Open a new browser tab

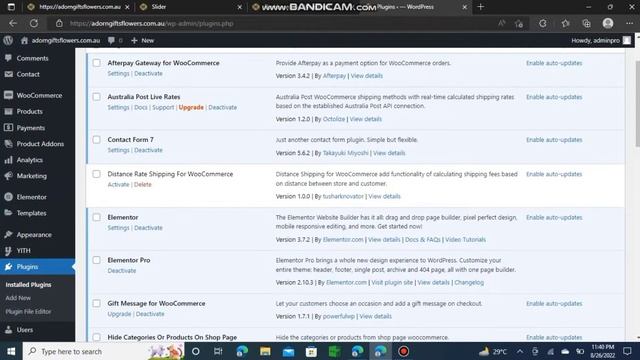click(480, 7)
